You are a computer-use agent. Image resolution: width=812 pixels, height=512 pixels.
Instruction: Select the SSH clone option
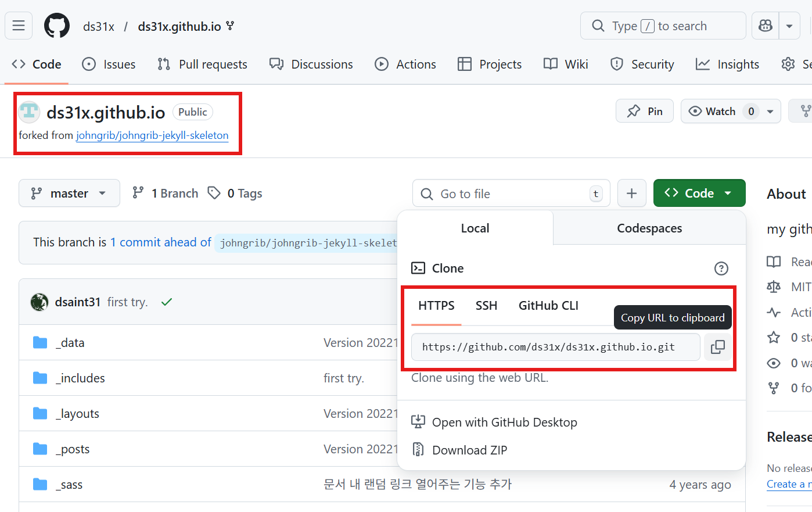click(486, 306)
